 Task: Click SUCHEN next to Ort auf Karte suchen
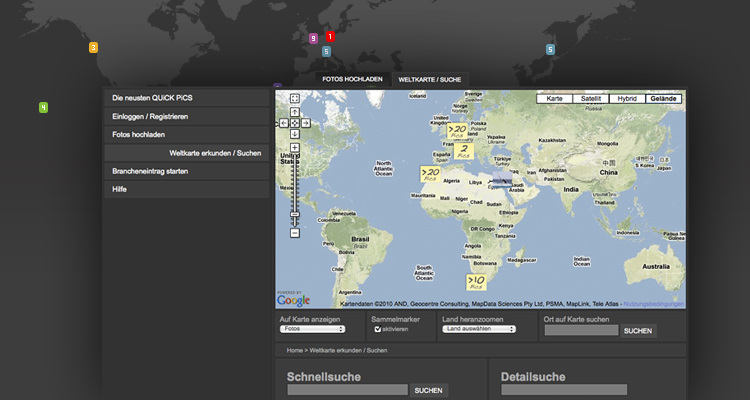(x=638, y=331)
